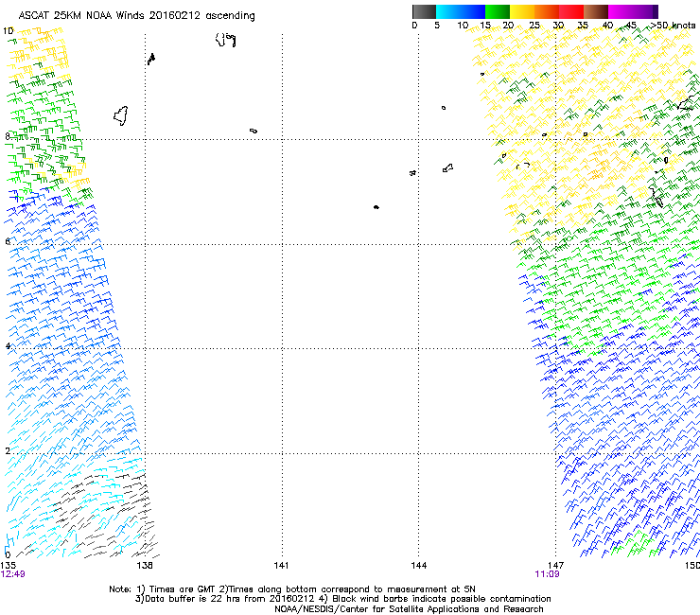Viewport: 700px width, 615px height.
Task: Click the island outline near 144.7E 7.4N
Action: click(x=447, y=167)
